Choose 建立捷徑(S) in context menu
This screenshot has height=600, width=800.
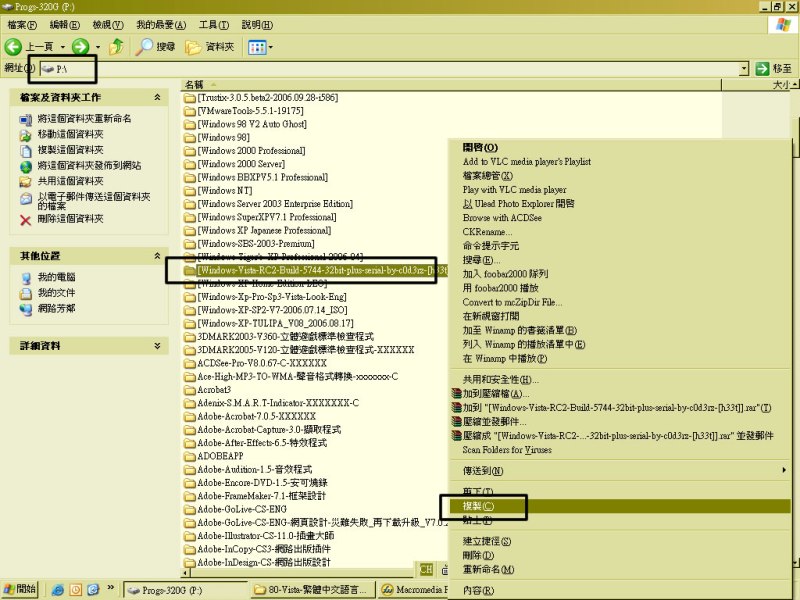pos(620,541)
